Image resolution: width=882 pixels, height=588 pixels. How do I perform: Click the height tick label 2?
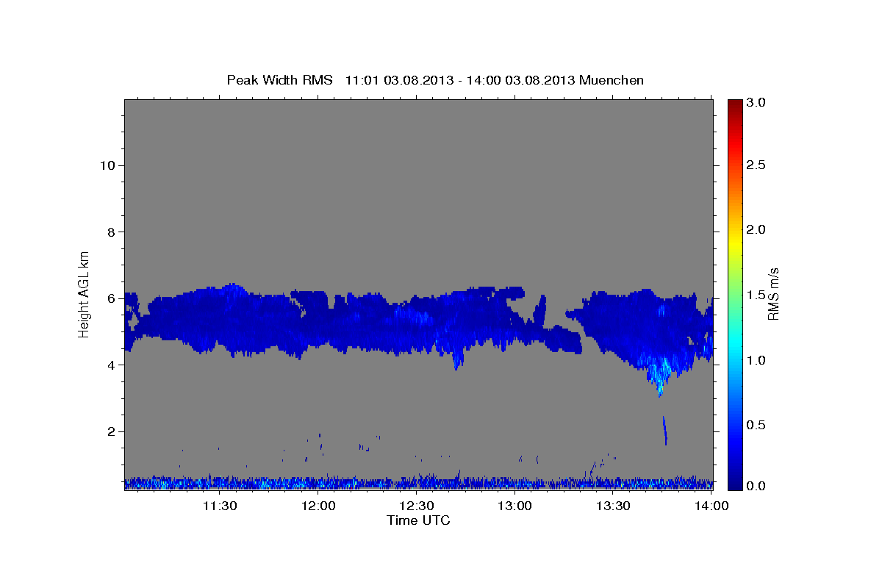110,431
